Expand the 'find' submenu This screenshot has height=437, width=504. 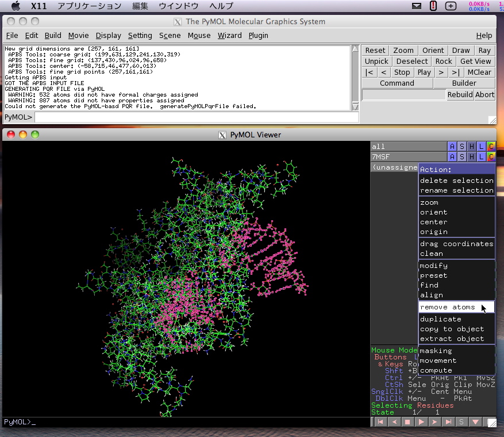pyautogui.click(x=457, y=285)
